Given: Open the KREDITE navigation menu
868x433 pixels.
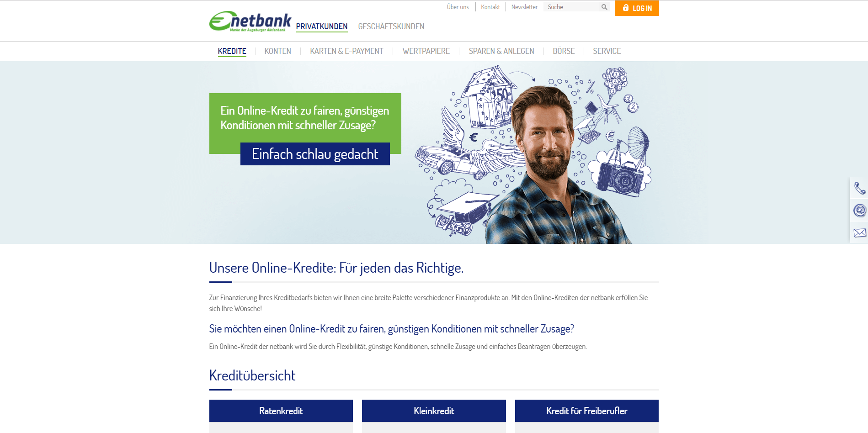Looking at the screenshot, I should [232, 51].
